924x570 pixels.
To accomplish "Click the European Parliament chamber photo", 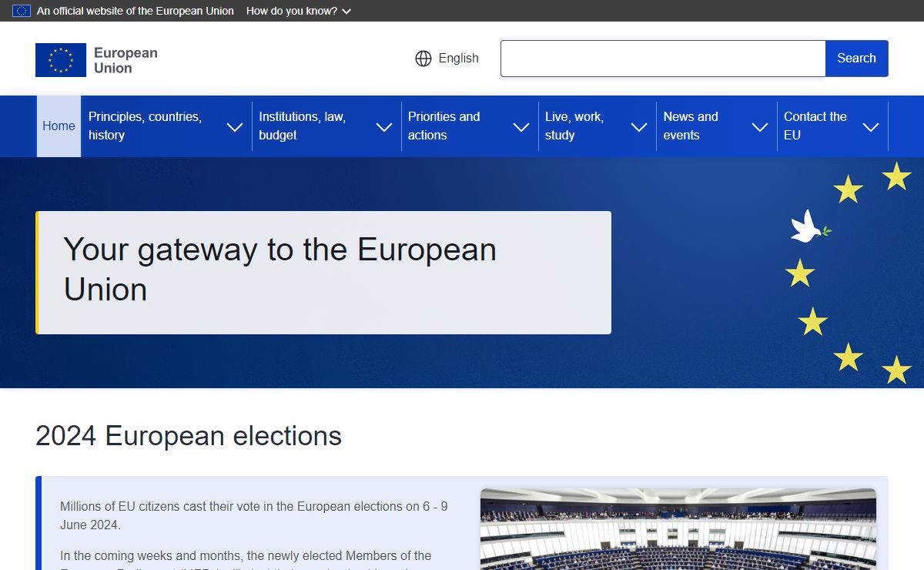I will coord(678,529).
